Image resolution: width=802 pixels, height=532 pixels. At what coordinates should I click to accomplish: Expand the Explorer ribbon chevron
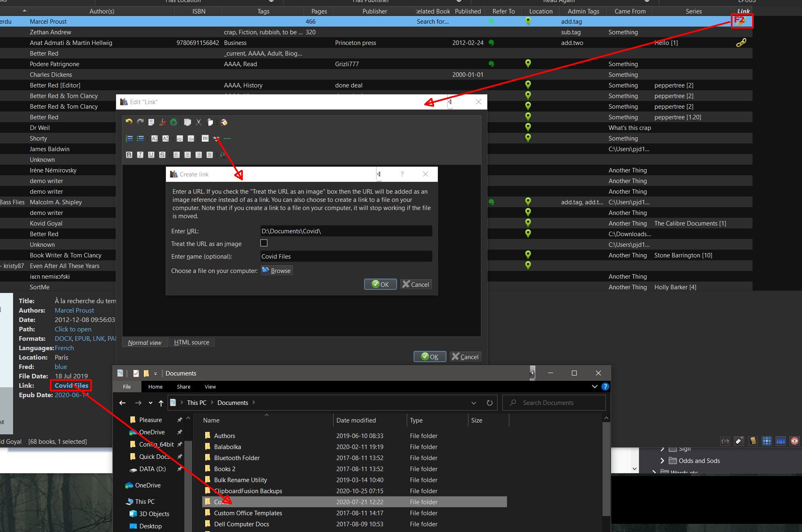click(594, 387)
